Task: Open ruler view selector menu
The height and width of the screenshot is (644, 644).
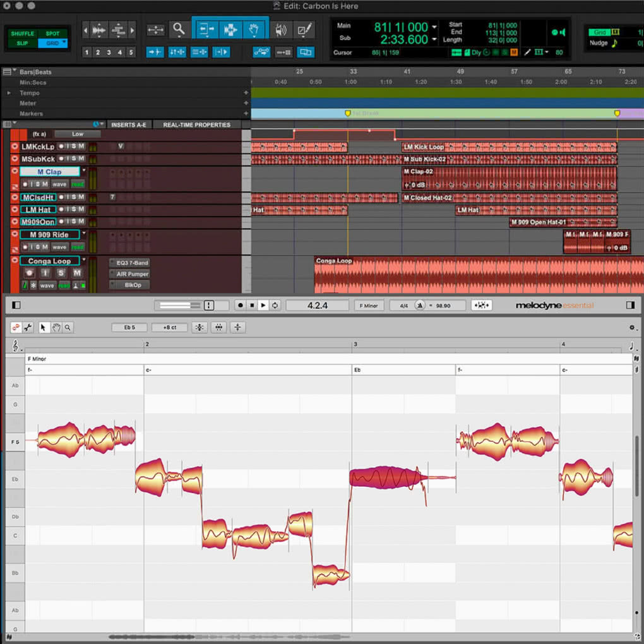Action: (x=9, y=72)
